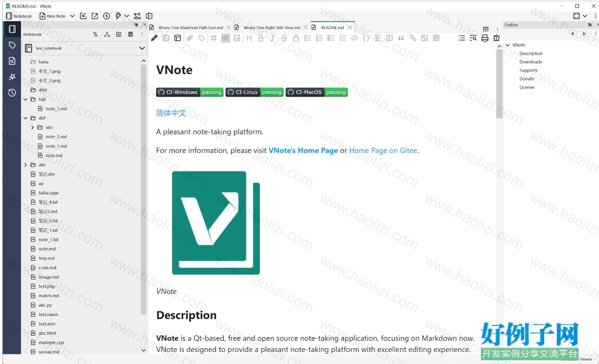Toggle the outline list icon in toolbar
599x364 pixels.
click(x=462, y=38)
